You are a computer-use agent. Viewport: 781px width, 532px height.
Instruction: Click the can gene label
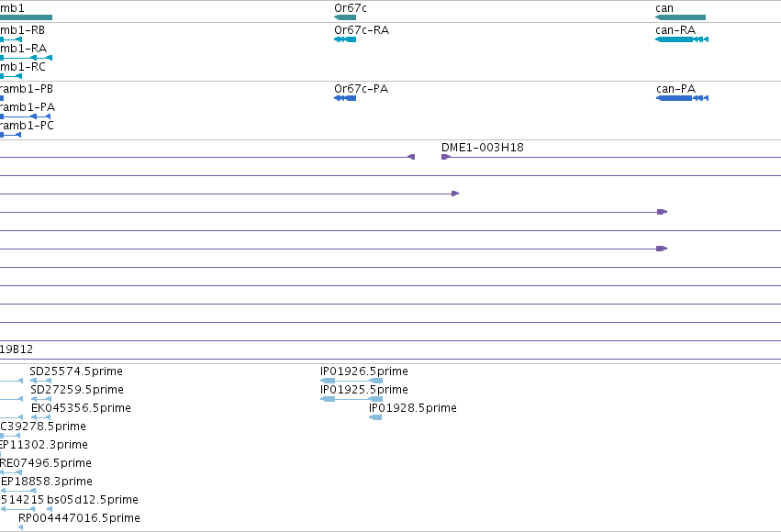(x=664, y=8)
